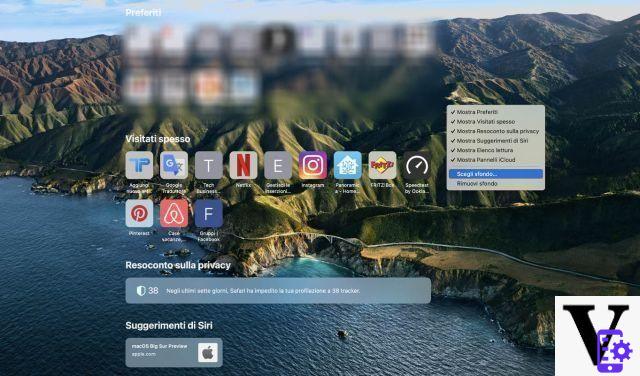This screenshot has width=640, height=376.
Task: Uncheck Mostra Visitati spesso option
Action: point(496,122)
